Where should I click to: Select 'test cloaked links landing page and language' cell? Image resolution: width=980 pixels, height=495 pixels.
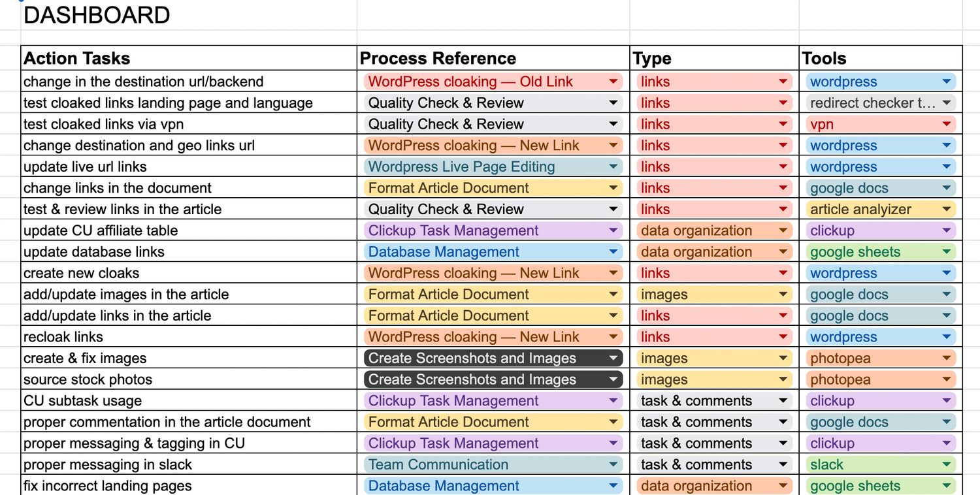[189, 103]
